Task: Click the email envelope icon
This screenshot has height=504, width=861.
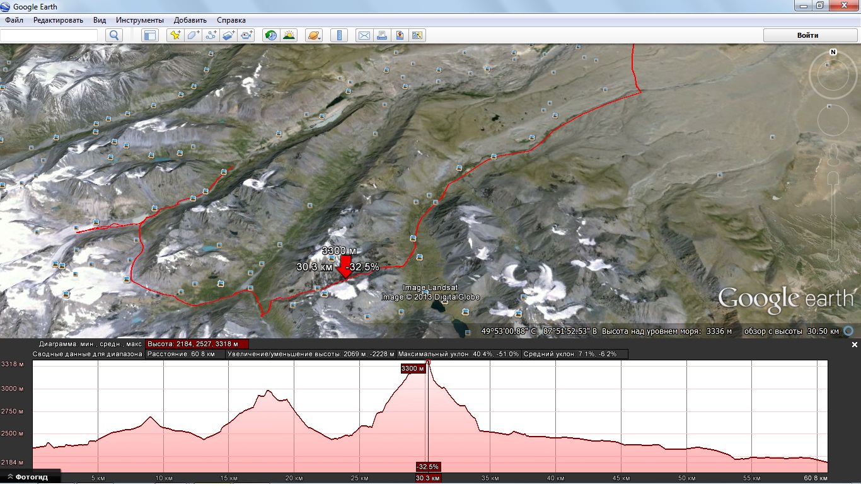Action: tap(364, 35)
